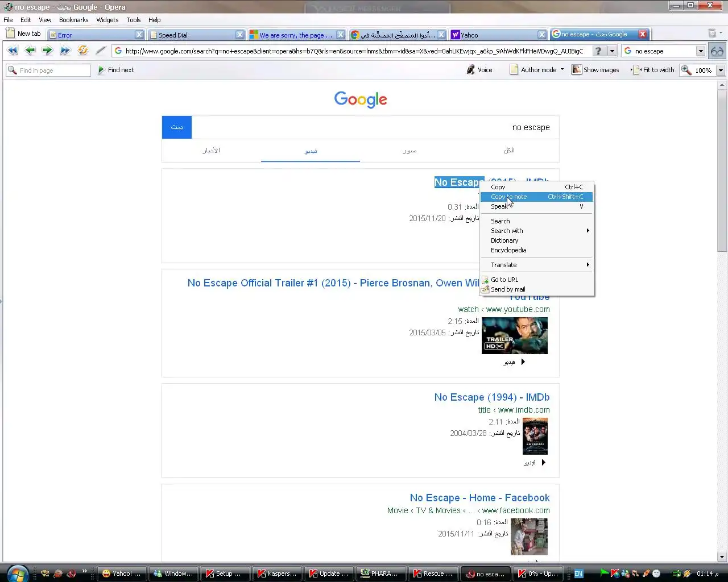Choose Copy in the context menu
The image size is (728, 582).
pyautogui.click(x=536, y=187)
